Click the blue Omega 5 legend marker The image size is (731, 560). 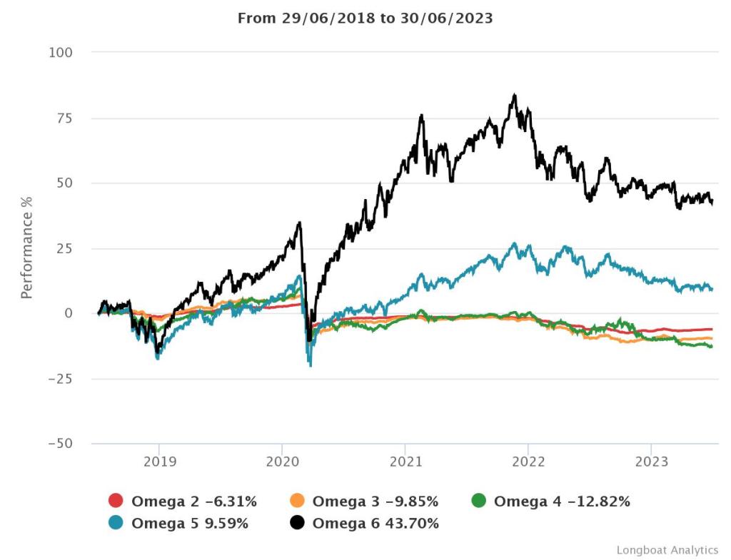[116, 524]
